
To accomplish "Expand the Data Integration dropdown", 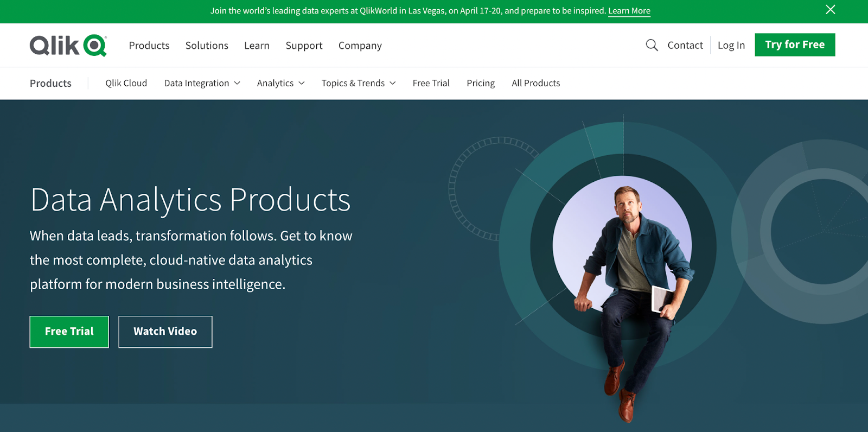I will [x=202, y=83].
